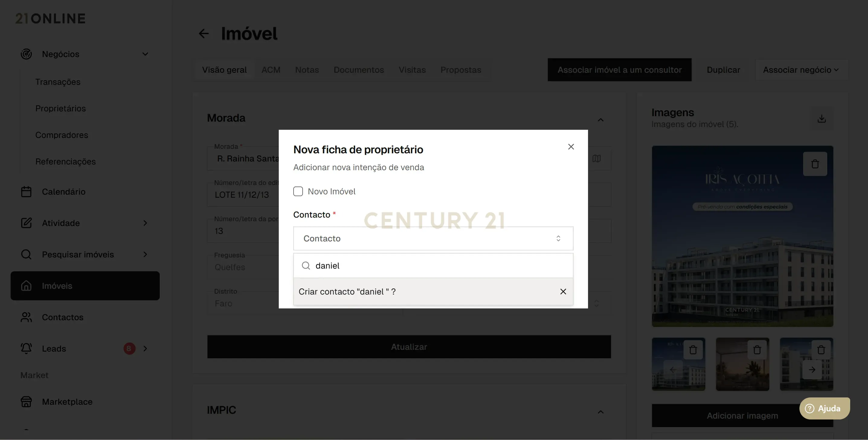Open the main Iris Açoteia property image

(x=742, y=236)
